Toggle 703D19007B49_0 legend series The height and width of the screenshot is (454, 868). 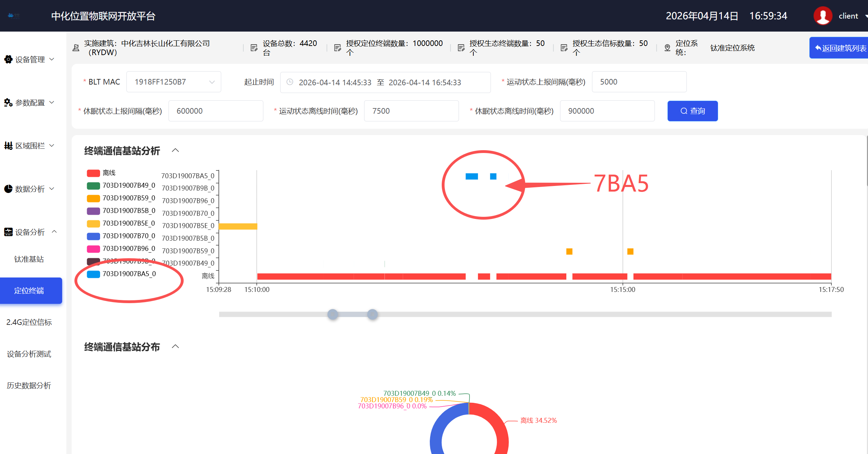point(121,186)
